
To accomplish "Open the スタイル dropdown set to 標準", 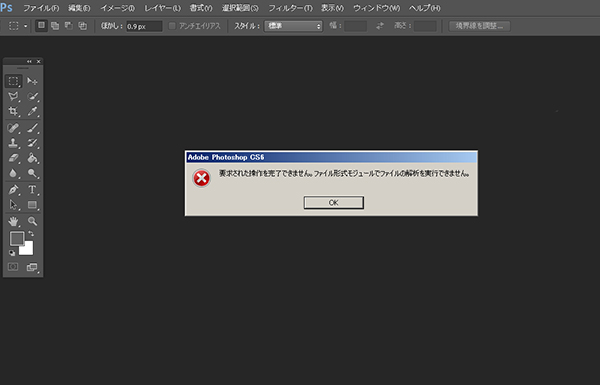I will pos(293,26).
